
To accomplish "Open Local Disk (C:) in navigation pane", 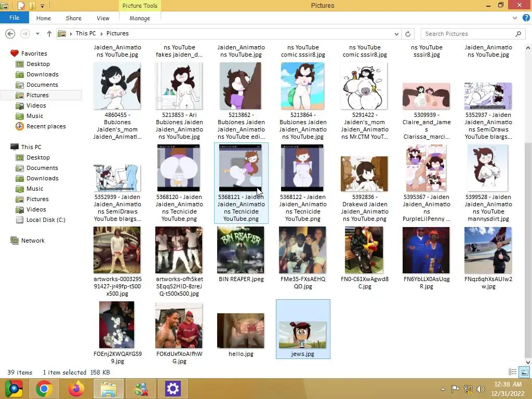I will (x=46, y=220).
